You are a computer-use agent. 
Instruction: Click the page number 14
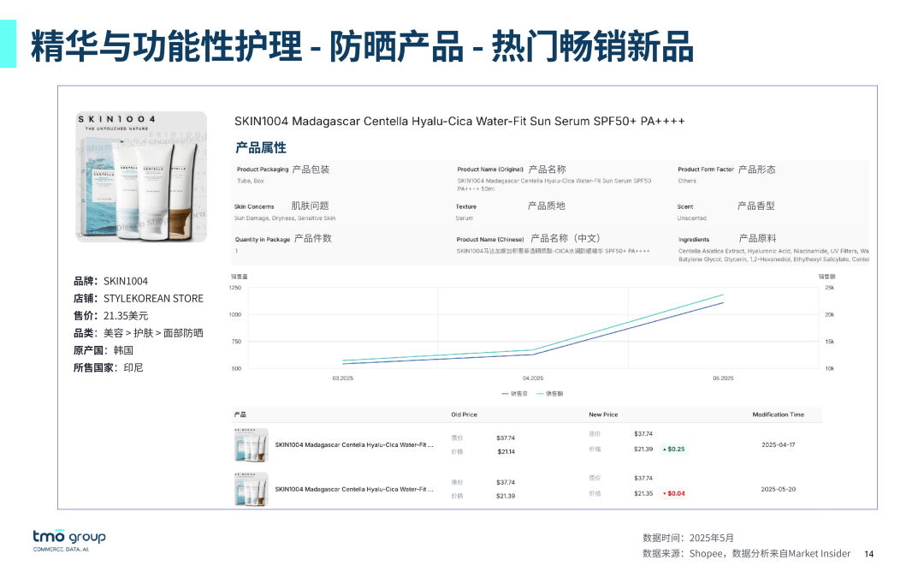pos(869,554)
